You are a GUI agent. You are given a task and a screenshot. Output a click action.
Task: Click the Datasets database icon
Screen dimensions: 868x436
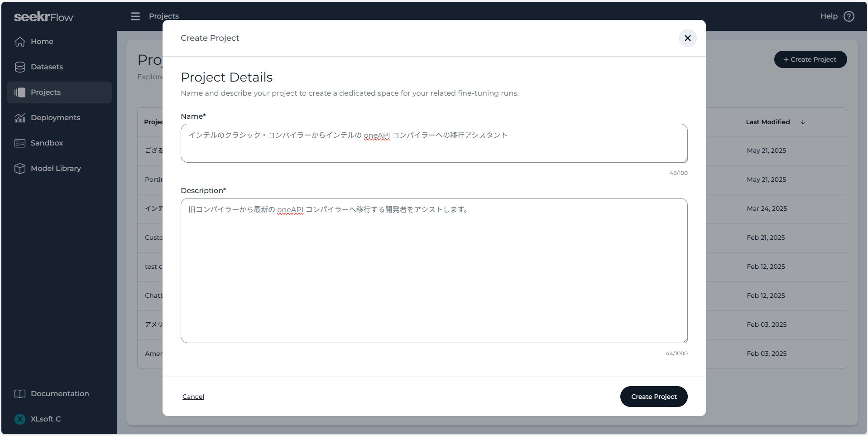pyautogui.click(x=20, y=67)
